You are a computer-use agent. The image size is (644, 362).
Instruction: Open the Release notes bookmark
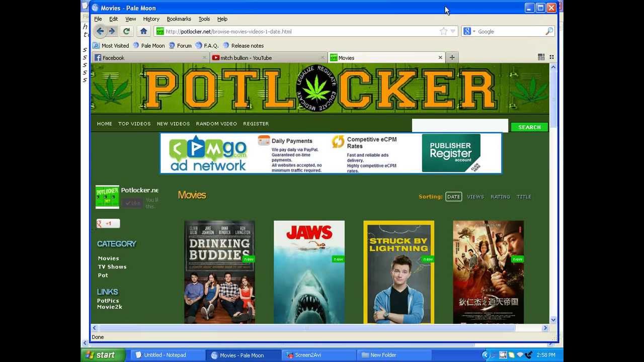point(244,45)
